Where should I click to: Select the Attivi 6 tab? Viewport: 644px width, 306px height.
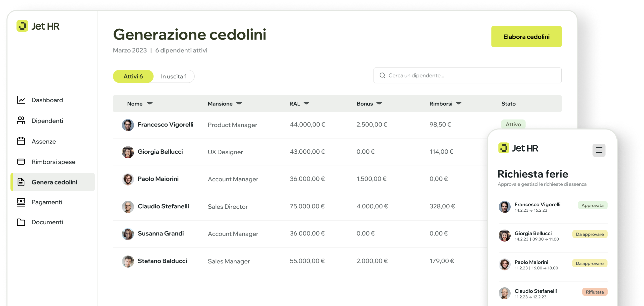[x=133, y=76]
